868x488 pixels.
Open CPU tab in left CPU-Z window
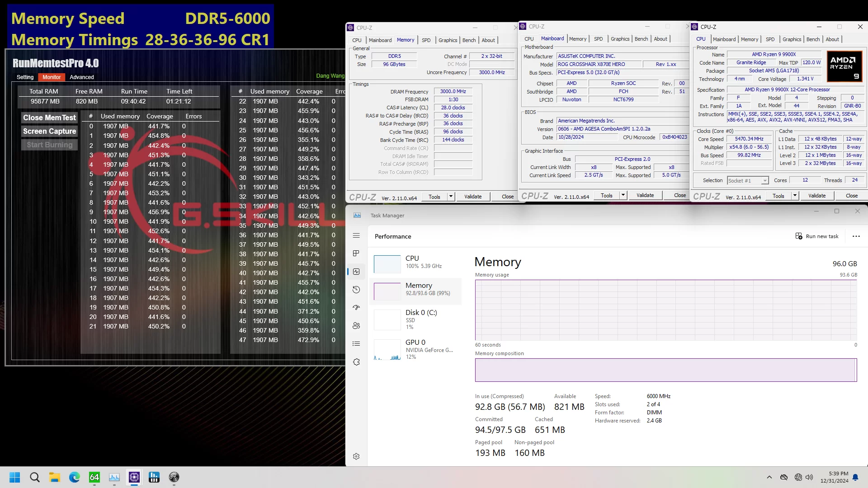(357, 39)
